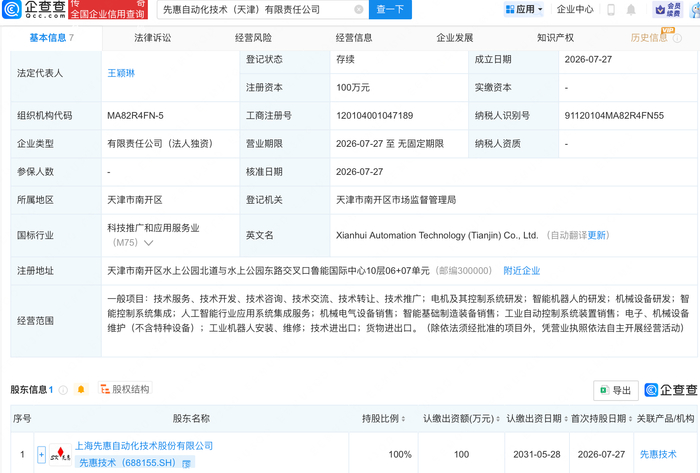Open legal representative 王颖琳 link
The image size is (700, 473).
tap(121, 73)
